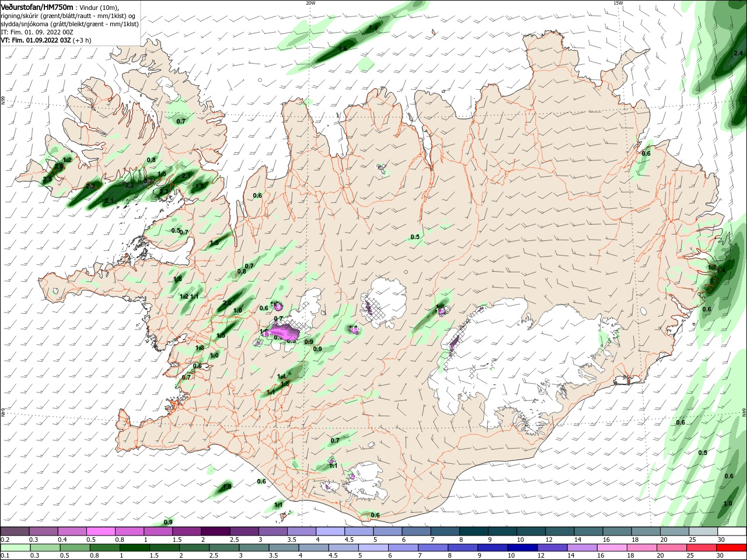Click the Veðurstofan/HM750m map title
This screenshot has height=560, width=747.
pyautogui.click(x=37, y=7)
